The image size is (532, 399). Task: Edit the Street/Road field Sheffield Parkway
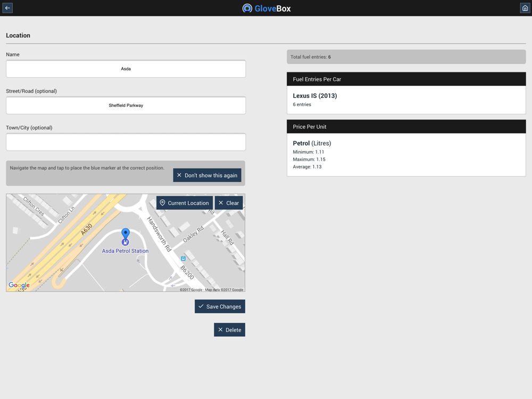tap(126, 105)
